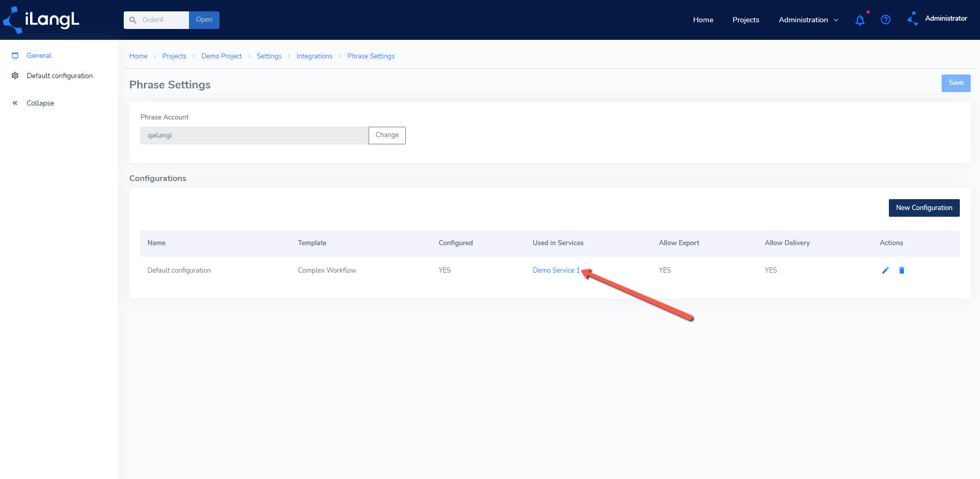
Task: Click the YES value under Configured
Action: tap(445, 271)
